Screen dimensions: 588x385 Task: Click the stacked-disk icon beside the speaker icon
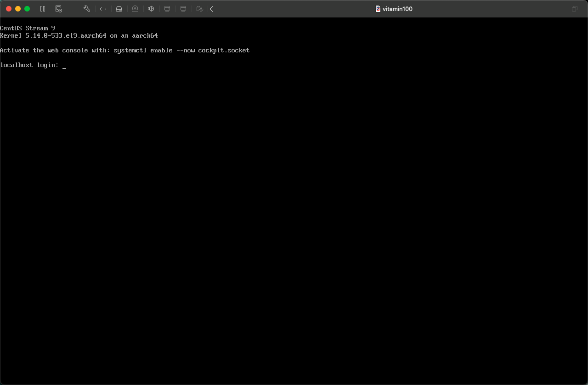[x=167, y=9]
